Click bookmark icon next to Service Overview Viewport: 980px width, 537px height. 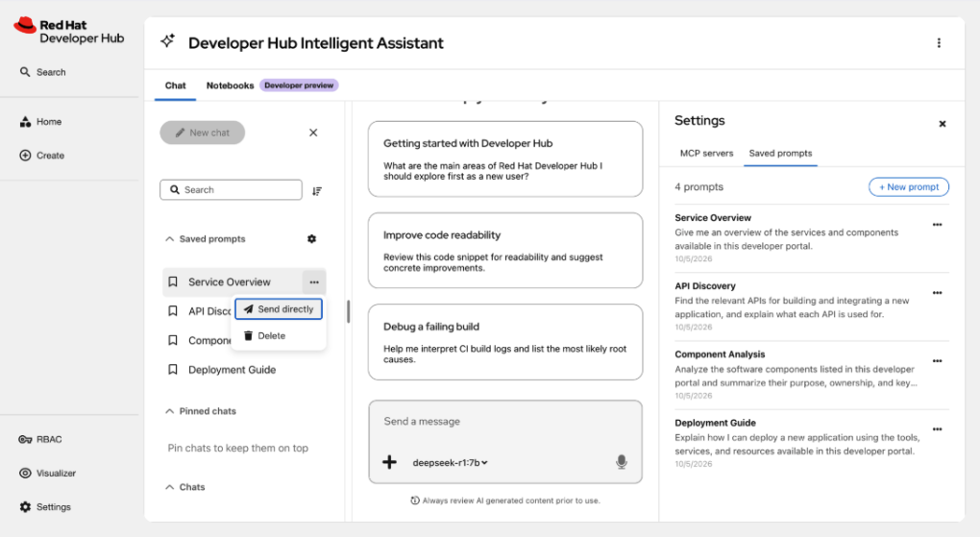click(x=173, y=281)
